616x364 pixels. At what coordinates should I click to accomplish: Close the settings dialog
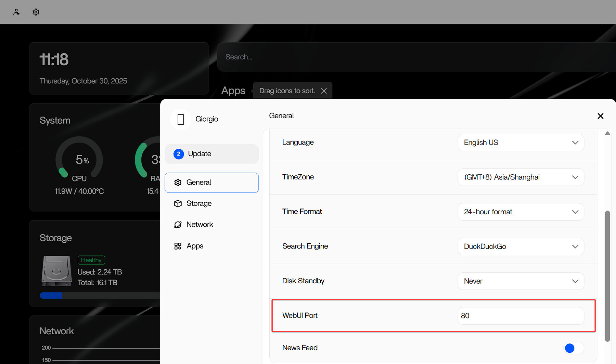click(x=600, y=116)
